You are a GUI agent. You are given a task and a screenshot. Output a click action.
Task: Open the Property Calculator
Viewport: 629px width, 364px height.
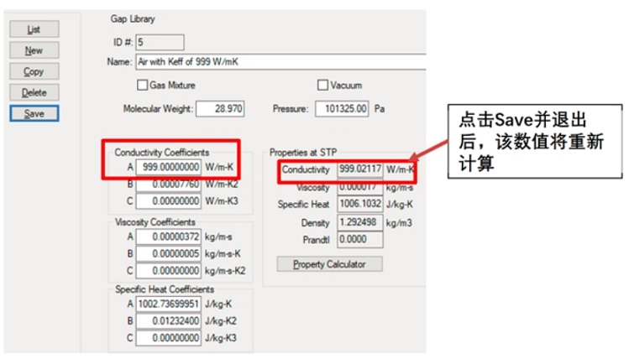(329, 264)
